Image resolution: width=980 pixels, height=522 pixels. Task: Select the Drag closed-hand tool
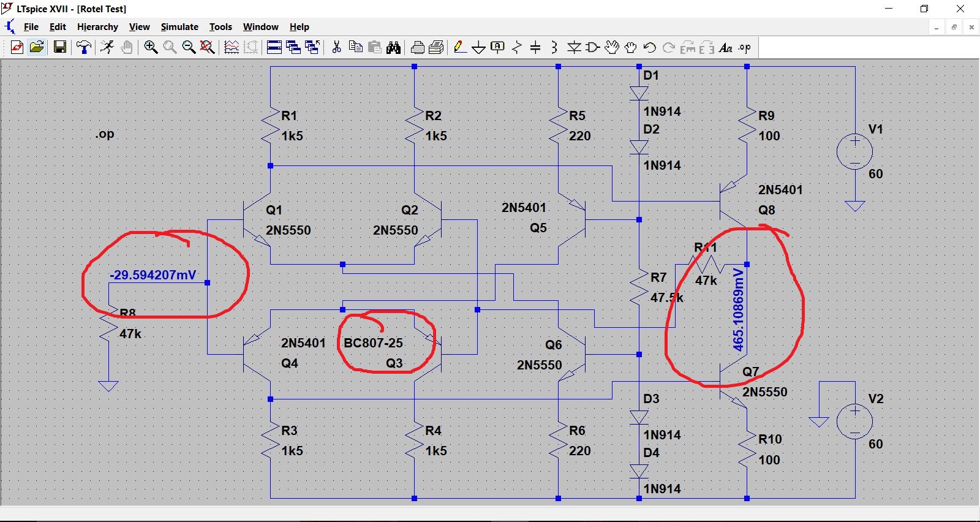pyautogui.click(x=631, y=47)
